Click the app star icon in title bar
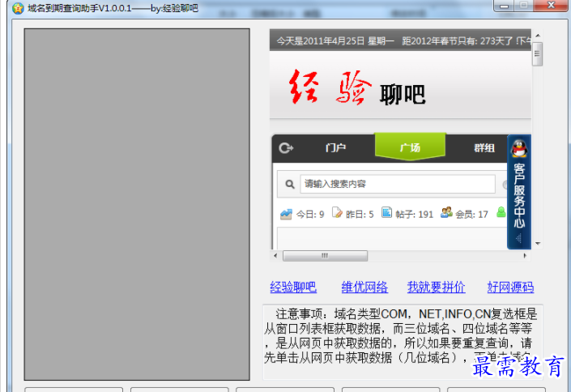Screen dimensions: 571x392 coord(18,8)
